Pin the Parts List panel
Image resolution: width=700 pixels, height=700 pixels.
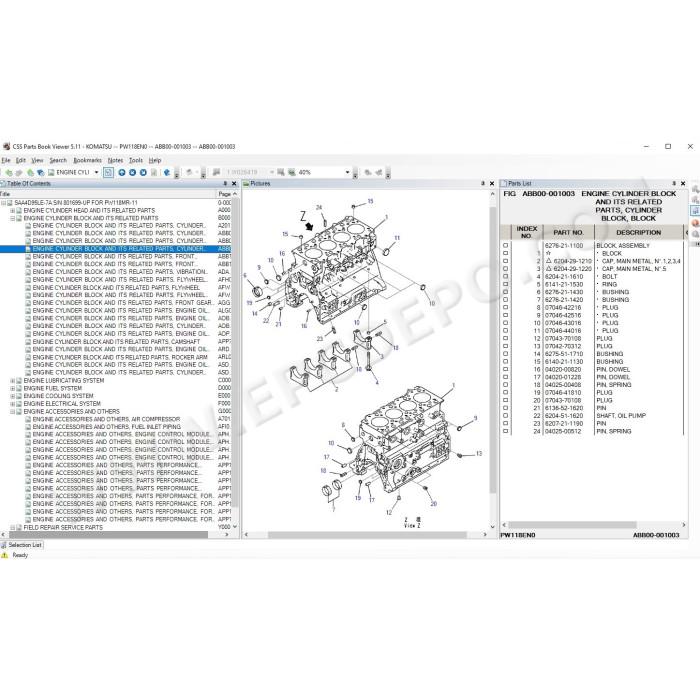tap(674, 183)
